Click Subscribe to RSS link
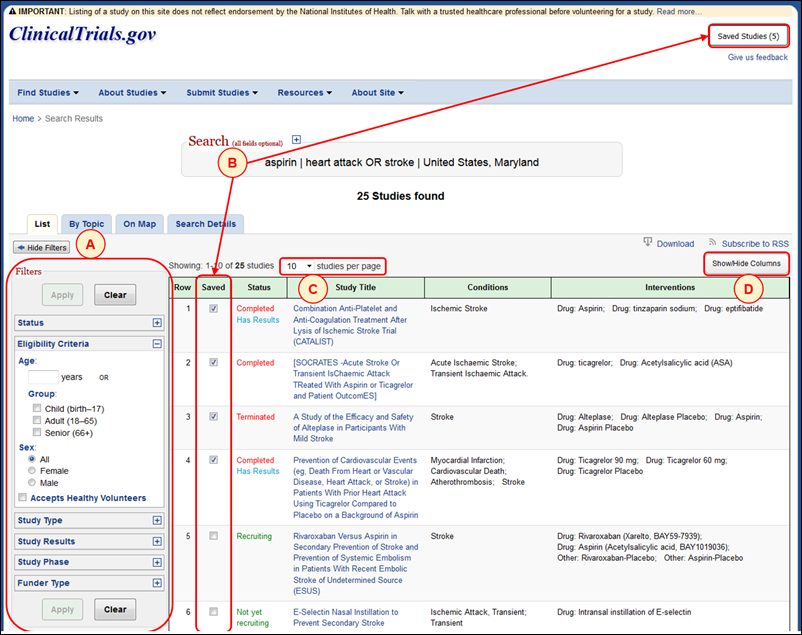802x635 pixels. pyautogui.click(x=755, y=244)
